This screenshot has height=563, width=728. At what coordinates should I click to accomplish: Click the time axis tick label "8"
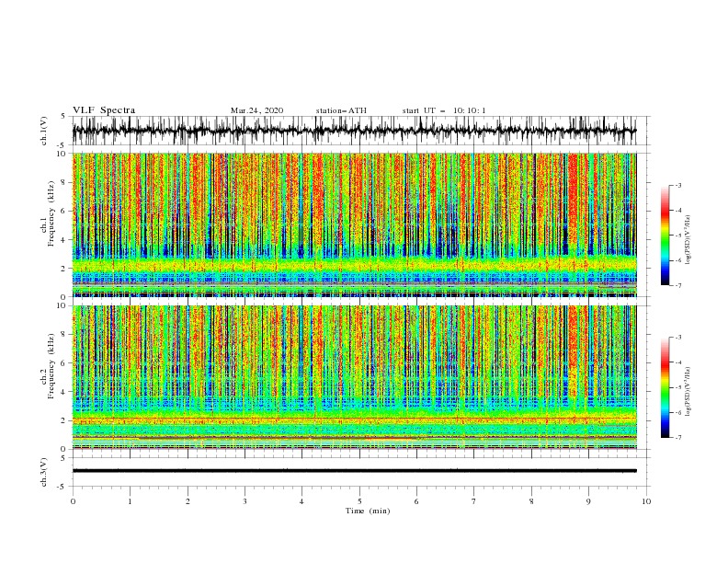click(531, 501)
